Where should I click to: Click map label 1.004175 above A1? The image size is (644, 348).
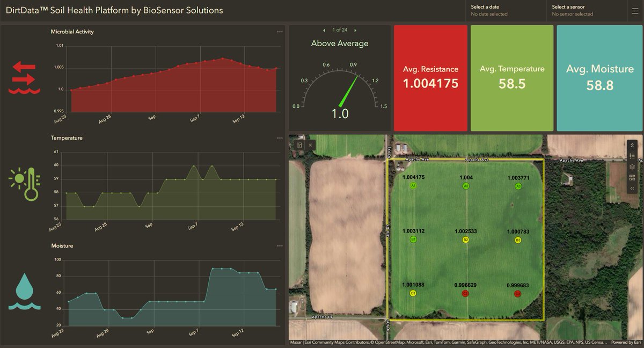413,177
